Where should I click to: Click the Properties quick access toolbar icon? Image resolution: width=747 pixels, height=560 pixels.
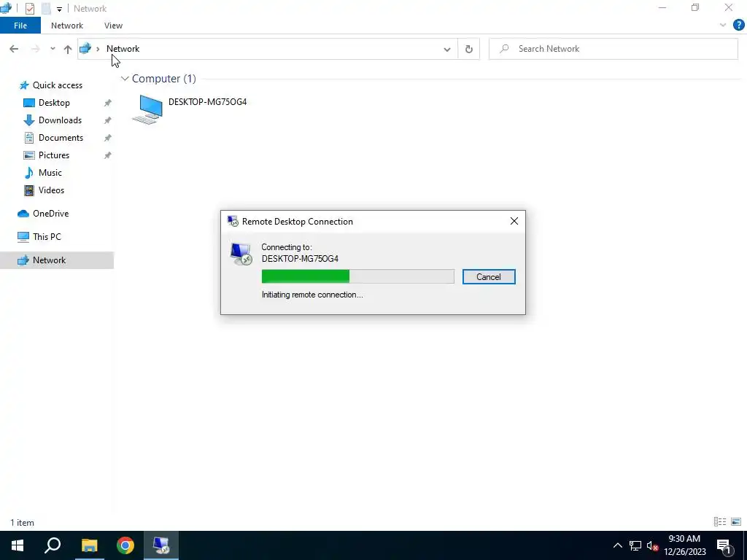29,9
